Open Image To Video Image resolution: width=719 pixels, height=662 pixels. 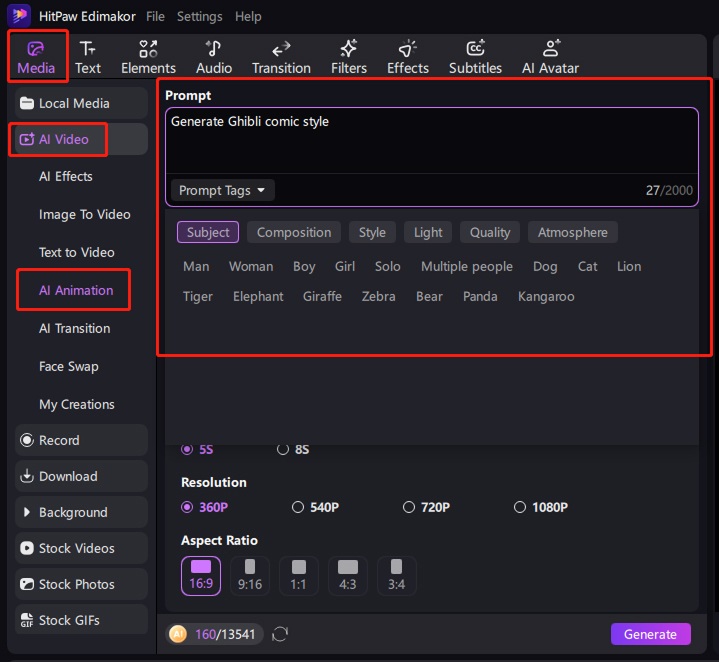click(x=85, y=215)
